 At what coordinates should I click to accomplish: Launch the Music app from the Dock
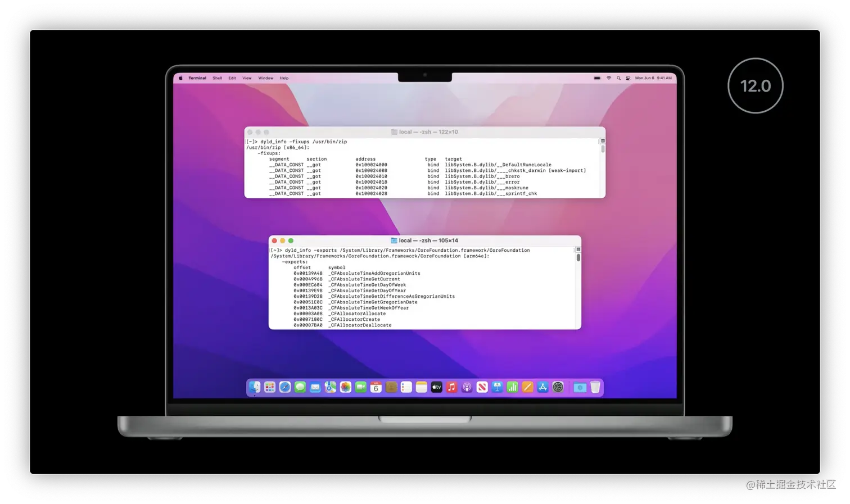click(452, 387)
